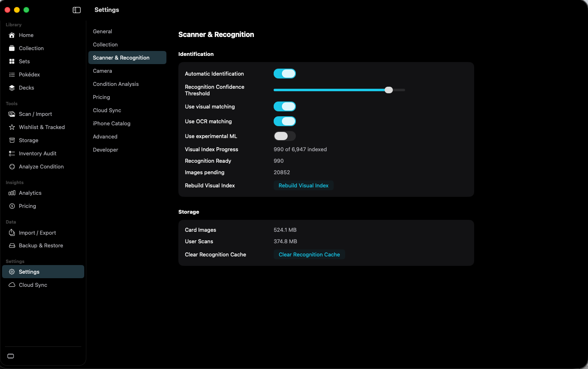Click the Sets grid icon
This screenshot has height=369, width=588.
12,61
